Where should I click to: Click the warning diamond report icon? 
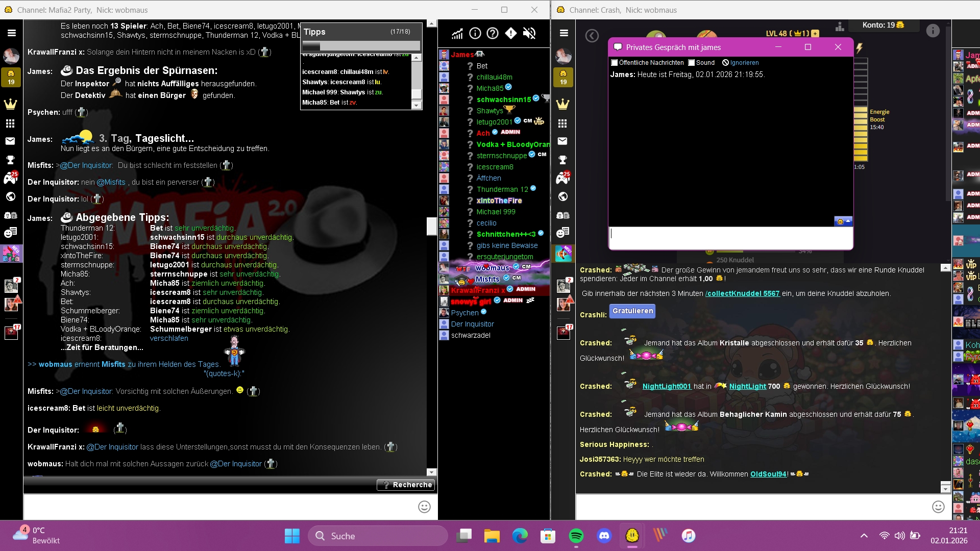point(511,34)
